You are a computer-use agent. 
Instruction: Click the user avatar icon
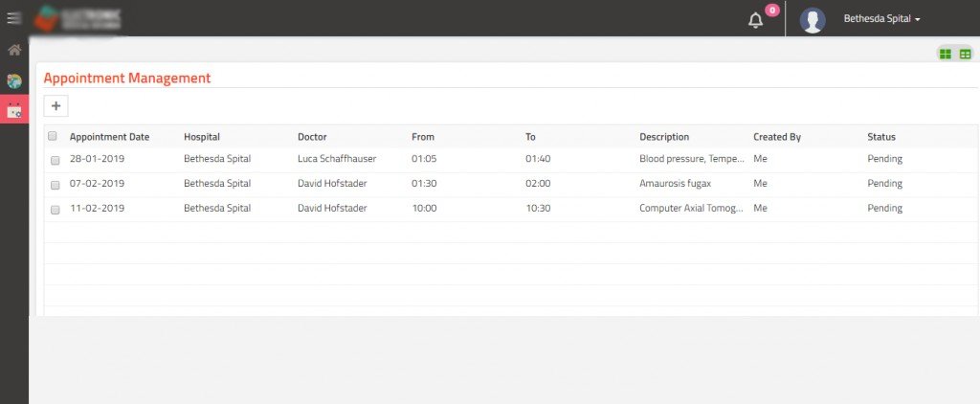(813, 20)
